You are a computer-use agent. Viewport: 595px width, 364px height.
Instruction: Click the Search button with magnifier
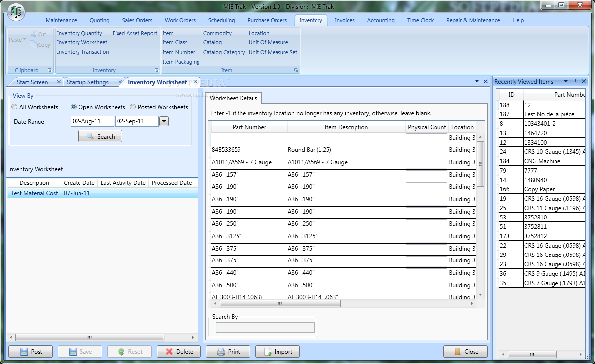tap(100, 136)
